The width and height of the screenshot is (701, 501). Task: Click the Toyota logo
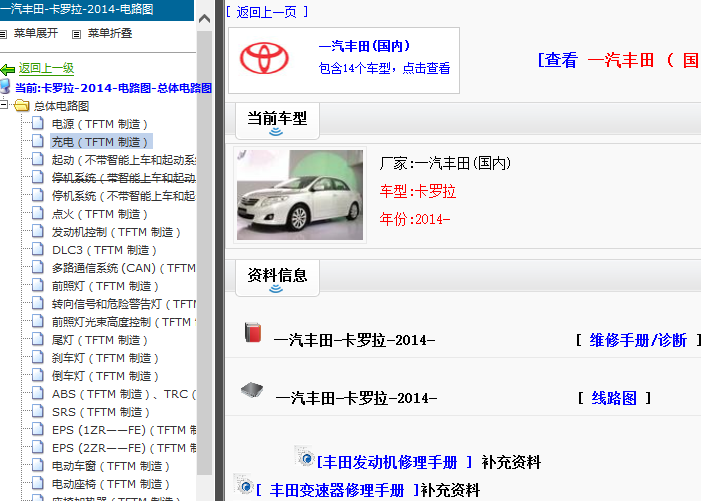264,58
